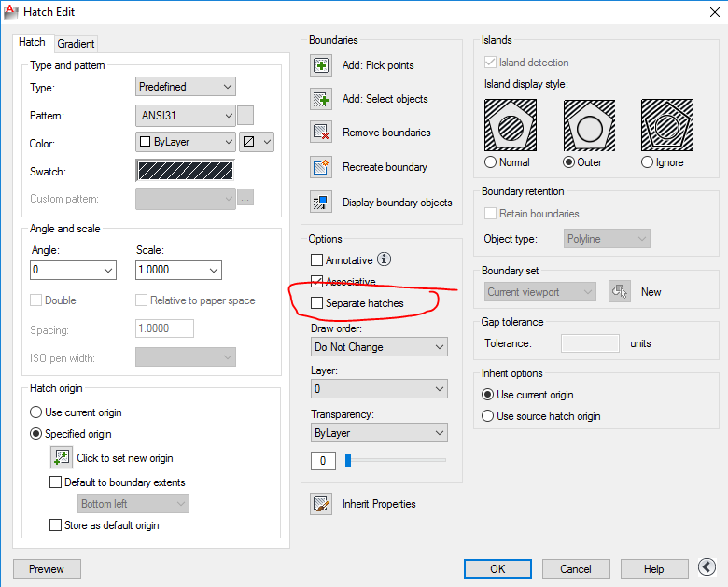Image resolution: width=728 pixels, height=587 pixels.
Task: Open Help for Hatch Edit
Action: tap(654, 569)
